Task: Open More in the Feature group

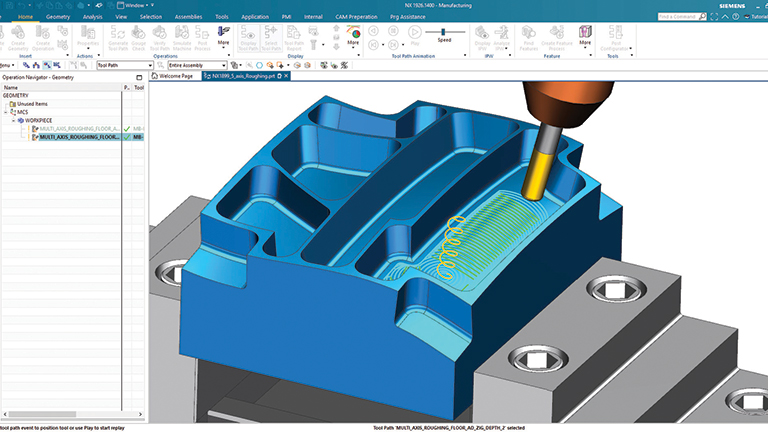Action: pos(585,36)
